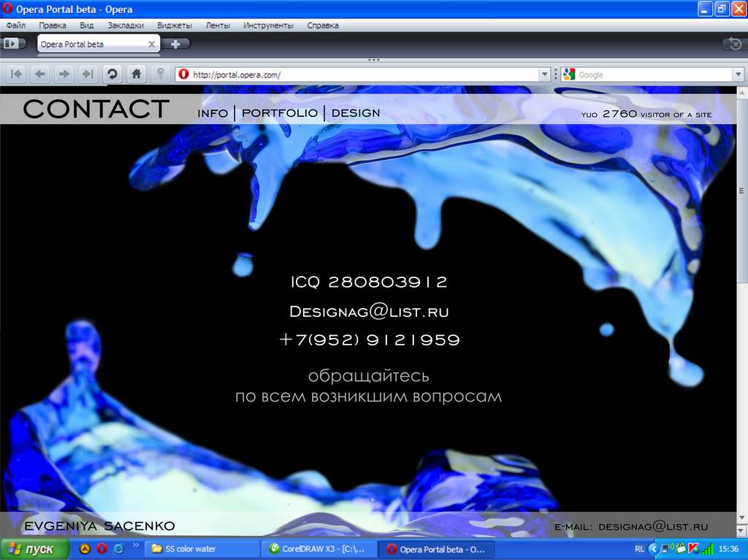Toggle the Opera side panel button

click(13, 44)
